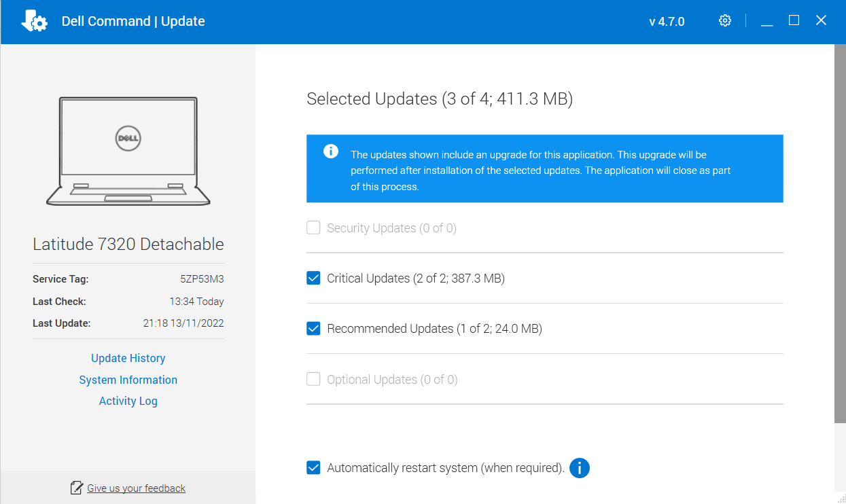This screenshot has height=504, width=846.
Task: Toggle the Optional Updates checkbox
Action: 313,379
